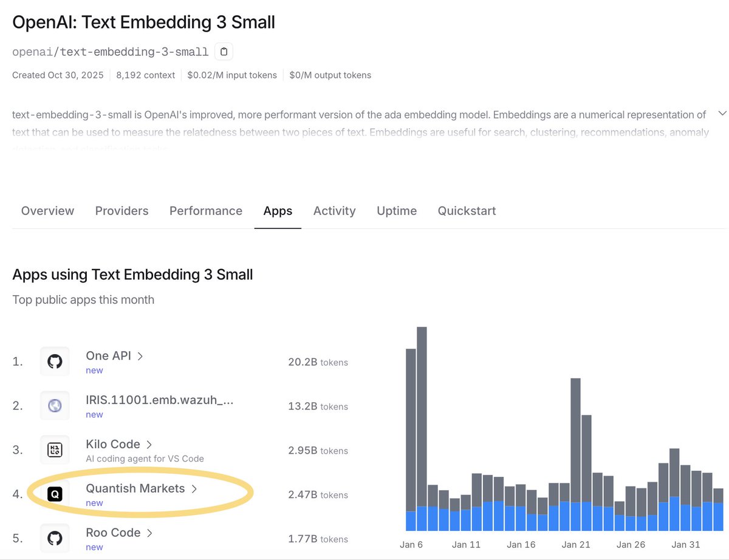Click the 'AI coding agent for VS Code' subtitle
This screenshot has width=729, height=560.
pyautogui.click(x=145, y=459)
